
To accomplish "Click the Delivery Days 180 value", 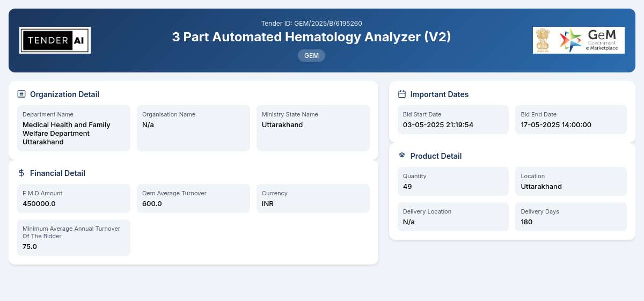I will (527, 222).
